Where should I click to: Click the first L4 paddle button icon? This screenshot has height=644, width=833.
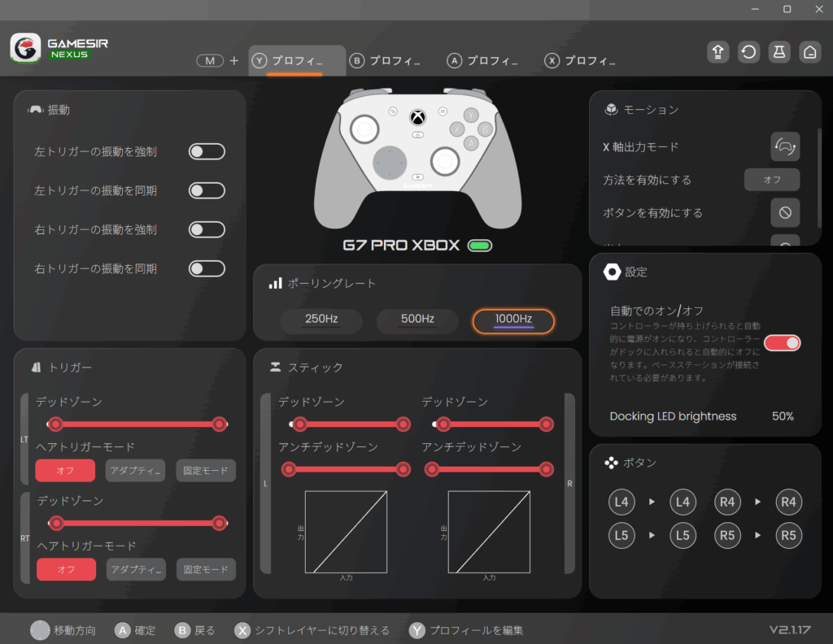[x=621, y=503]
